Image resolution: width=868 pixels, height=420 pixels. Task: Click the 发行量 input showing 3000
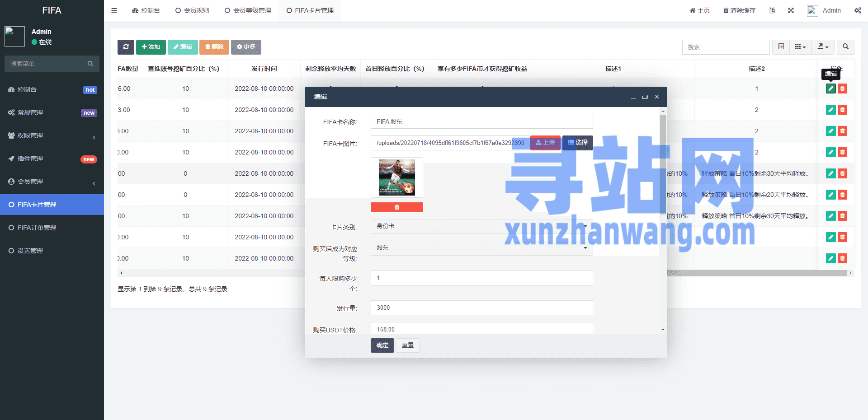pyautogui.click(x=481, y=308)
